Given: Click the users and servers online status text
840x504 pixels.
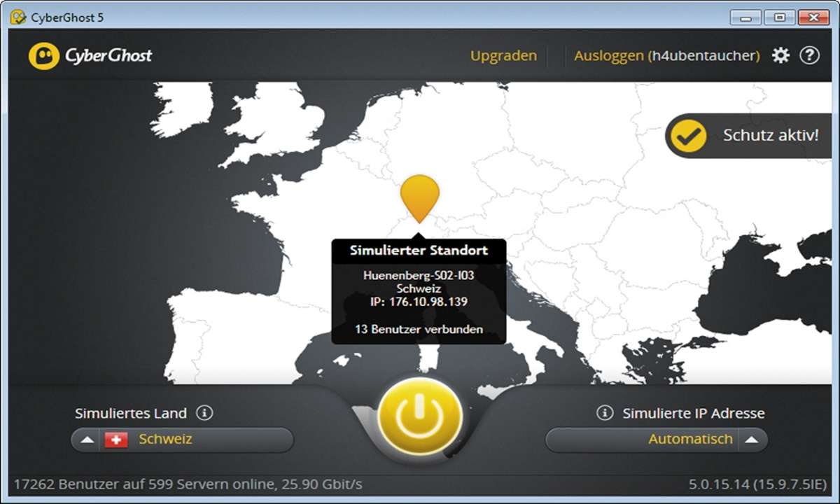Looking at the screenshot, I should (x=188, y=484).
